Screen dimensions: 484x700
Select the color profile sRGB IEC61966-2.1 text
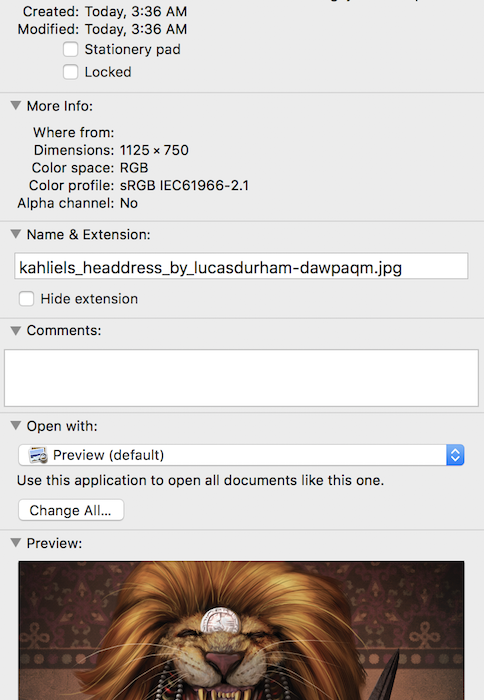point(184,185)
